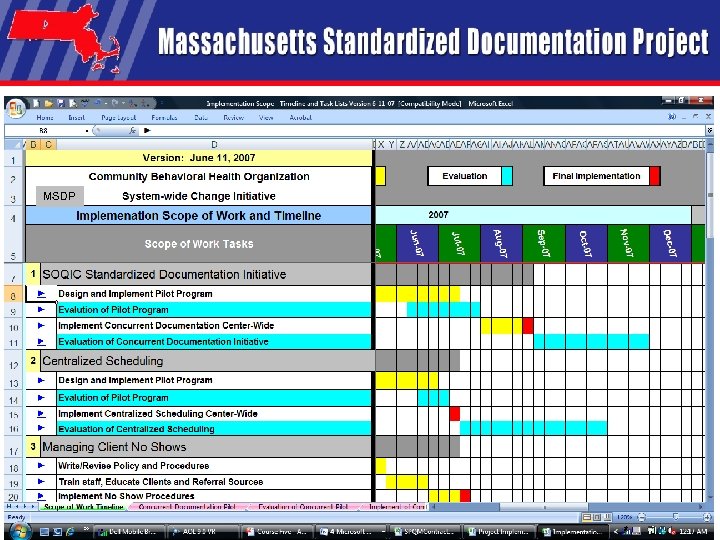This screenshot has width=720, height=540.
Task: Switch to Page Layout view in status bar
Action: [596, 517]
